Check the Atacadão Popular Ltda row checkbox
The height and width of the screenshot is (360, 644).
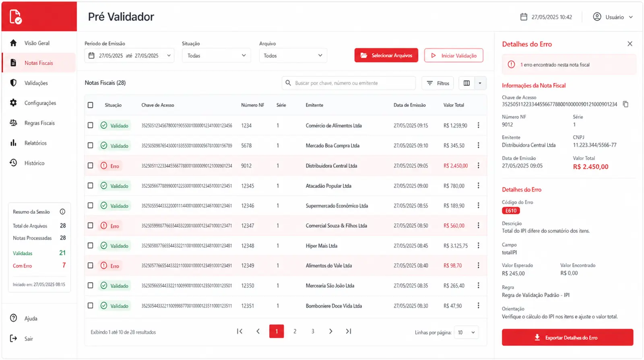point(90,186)
